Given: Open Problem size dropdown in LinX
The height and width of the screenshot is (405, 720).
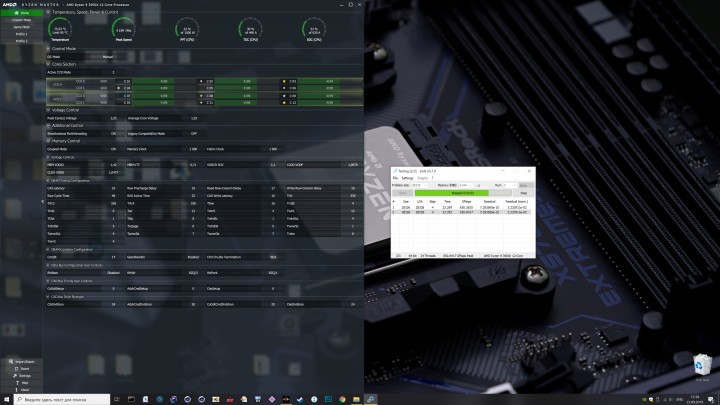Looking at the screenshot, I should [420, 185].
